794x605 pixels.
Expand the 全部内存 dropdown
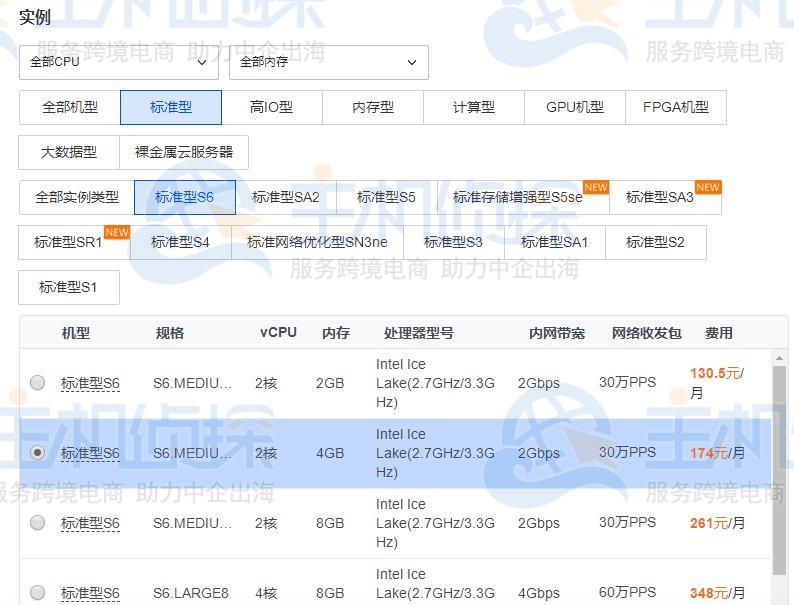point(328,62)
